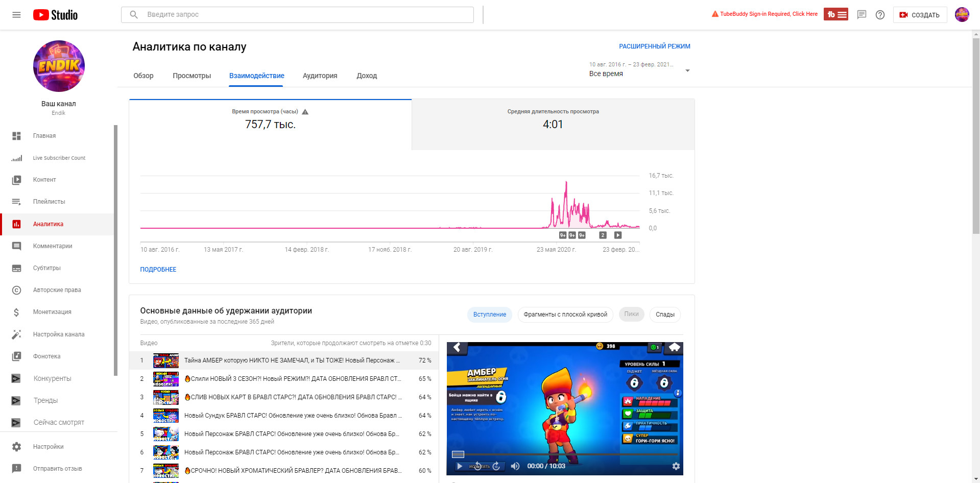Skip forward 10 seconds in preview
The image size is (980, 483).
pyautogui.click(x=496, y=466)
